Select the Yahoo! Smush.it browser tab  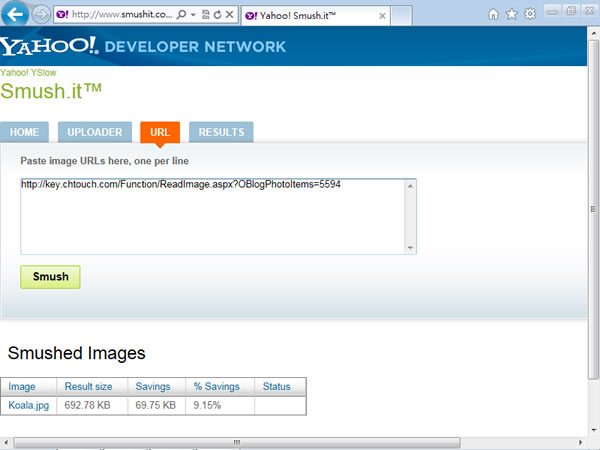pos(316,16)
